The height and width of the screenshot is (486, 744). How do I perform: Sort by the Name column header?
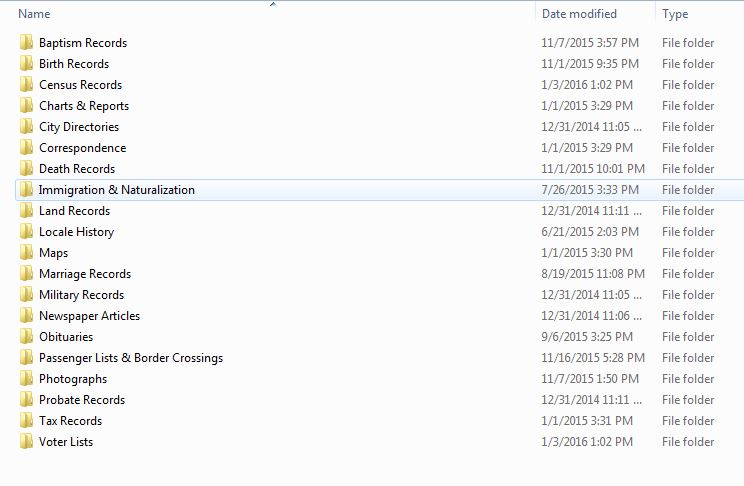pyautogui.click(x=34, y=14)
